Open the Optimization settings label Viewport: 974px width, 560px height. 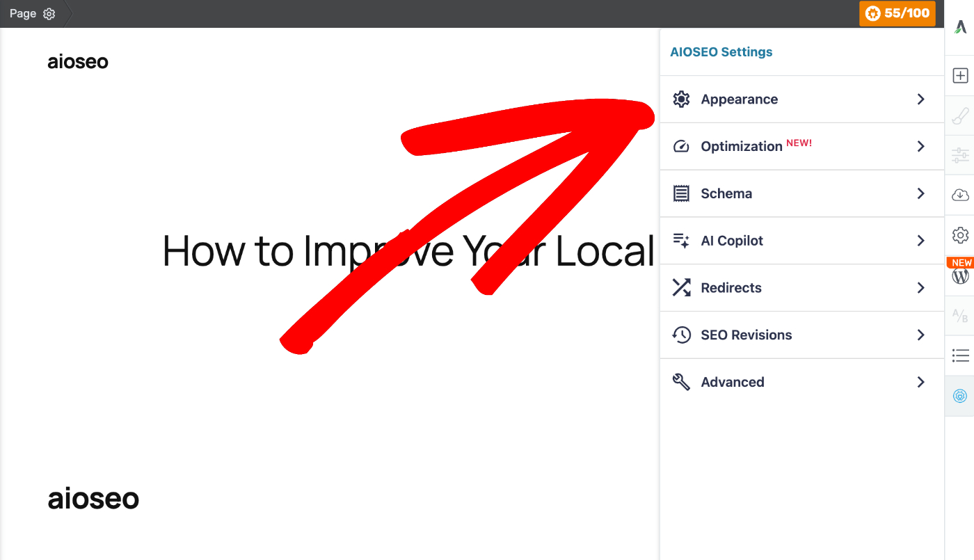[742, 147]
